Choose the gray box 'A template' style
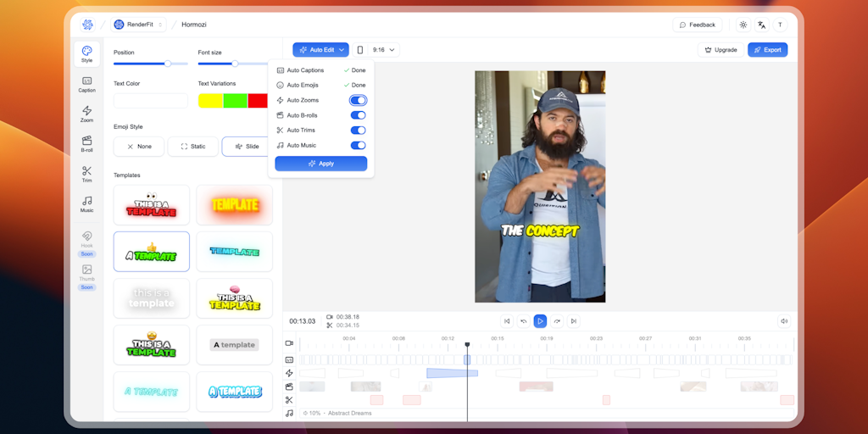Screen dimensions: 868x434 pos(235,345)
